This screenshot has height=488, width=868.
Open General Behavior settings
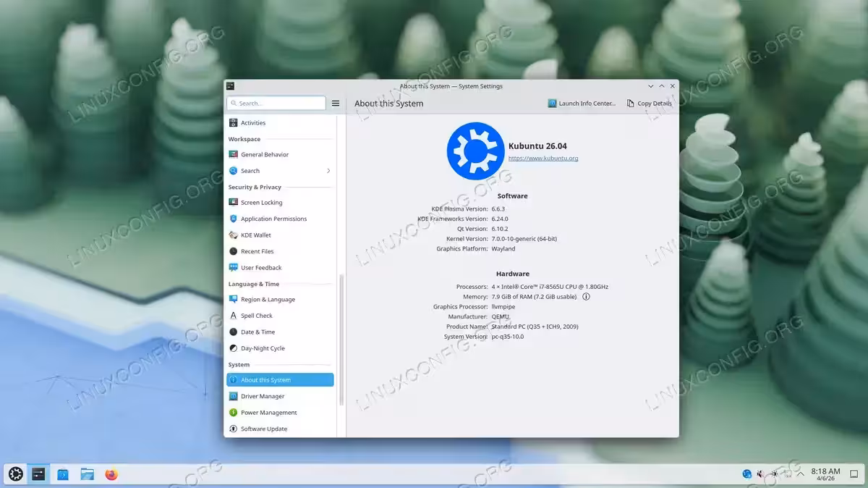(280, 154)
